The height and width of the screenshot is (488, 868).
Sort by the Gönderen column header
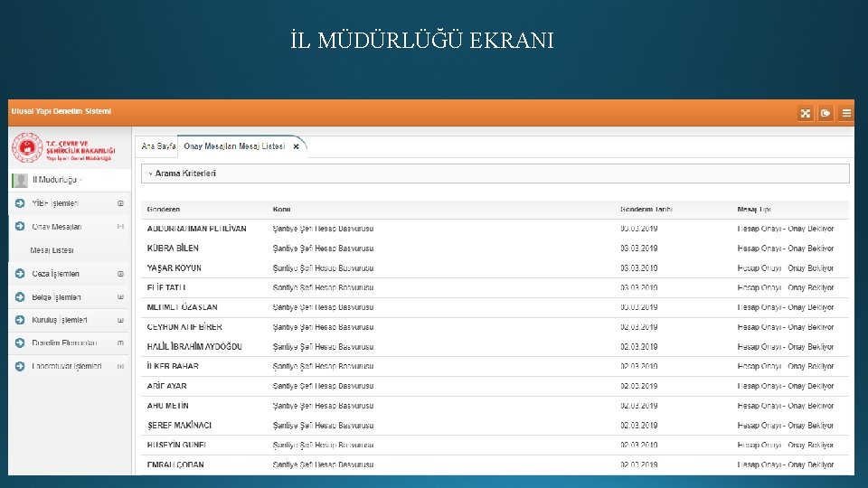(x=164, y=209)
